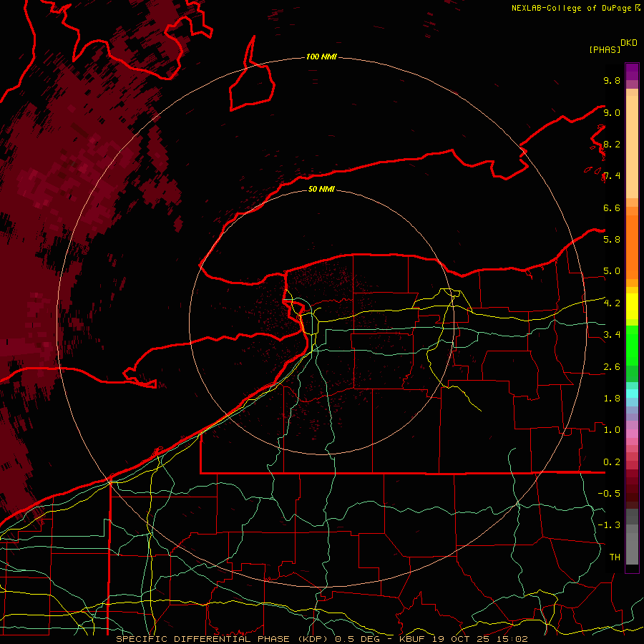The image size is (644, 644).
Task: Select the 2.6 scale label
Action: click(612, 367)
